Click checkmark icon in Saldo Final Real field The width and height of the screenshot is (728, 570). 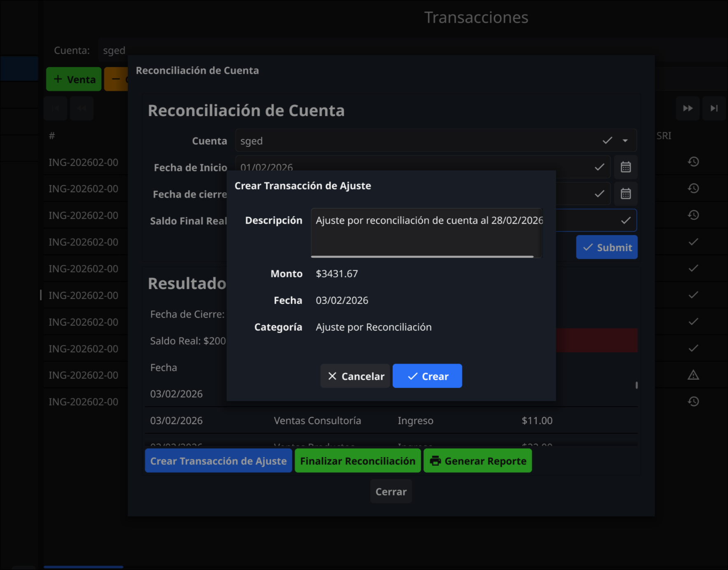[625, 221]
